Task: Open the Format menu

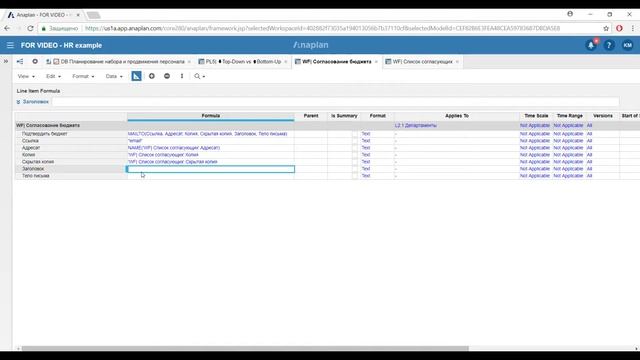Action: click(83, 76)
